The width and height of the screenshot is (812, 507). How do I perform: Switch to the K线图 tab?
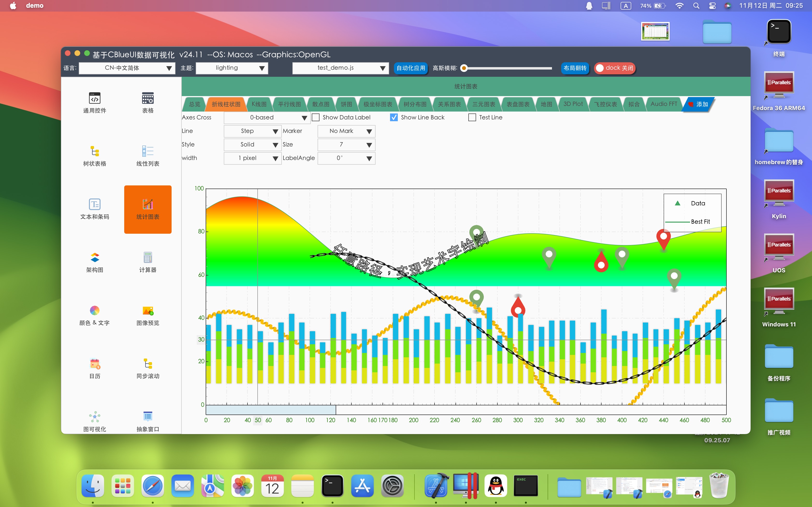click(259, 104)
